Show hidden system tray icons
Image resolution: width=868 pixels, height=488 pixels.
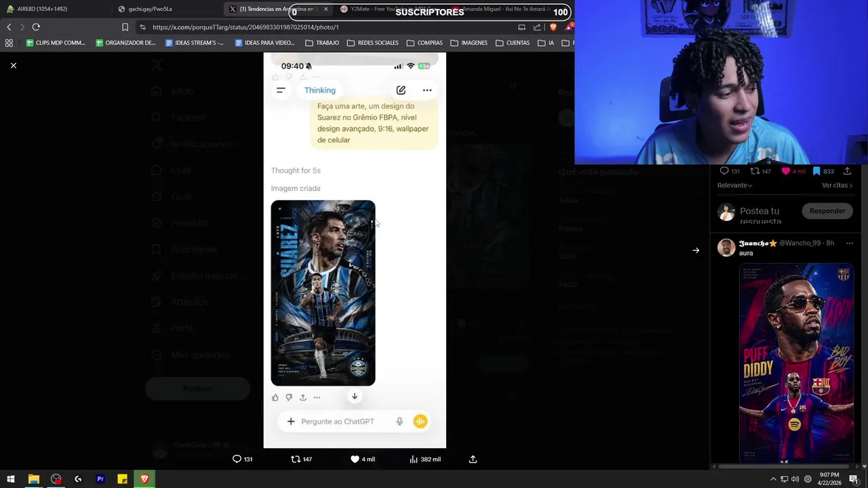point(773,479)
